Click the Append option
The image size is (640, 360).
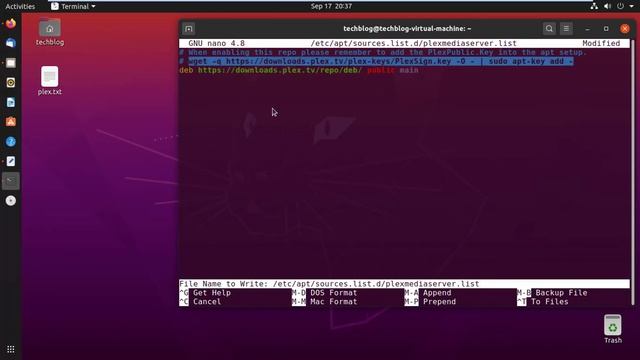pos(428,293)
